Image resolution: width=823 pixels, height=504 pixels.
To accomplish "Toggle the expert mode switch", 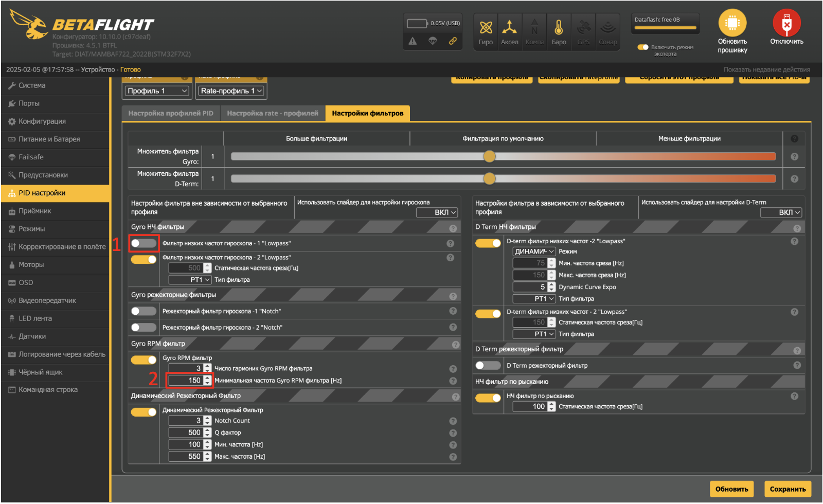I will (642, 47).
